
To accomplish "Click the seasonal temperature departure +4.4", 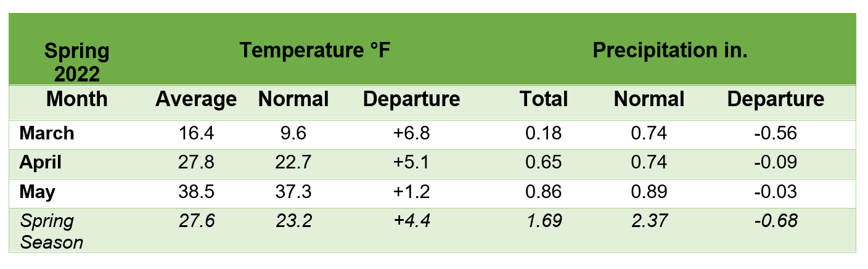I will click(x=411, y=221).
